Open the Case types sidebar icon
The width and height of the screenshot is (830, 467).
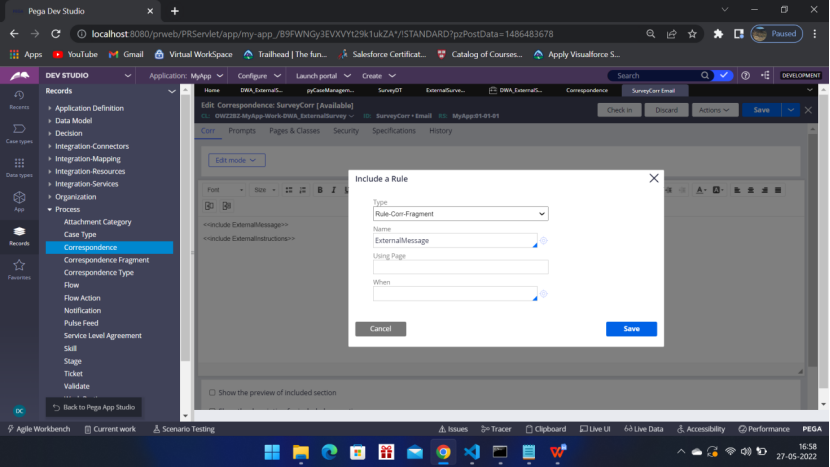[x=19, y=133]
